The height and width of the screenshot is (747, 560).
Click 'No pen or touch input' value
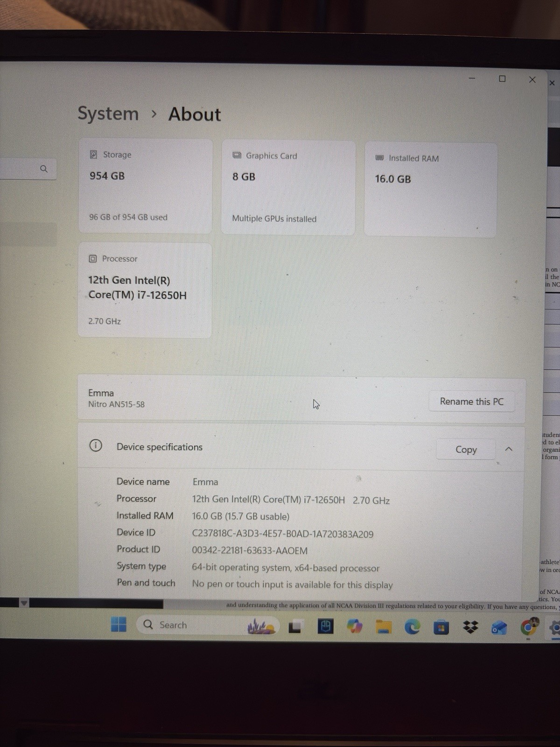[x=293, y=584]
